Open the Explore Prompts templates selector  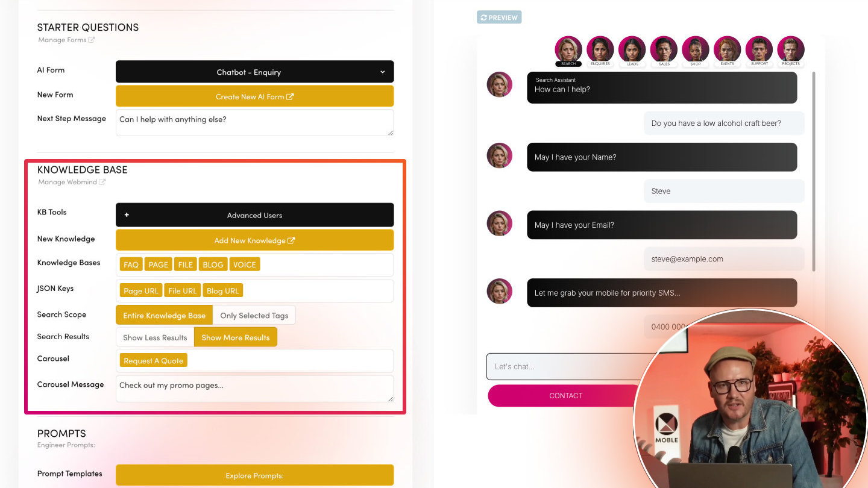(x=254, y=475)
